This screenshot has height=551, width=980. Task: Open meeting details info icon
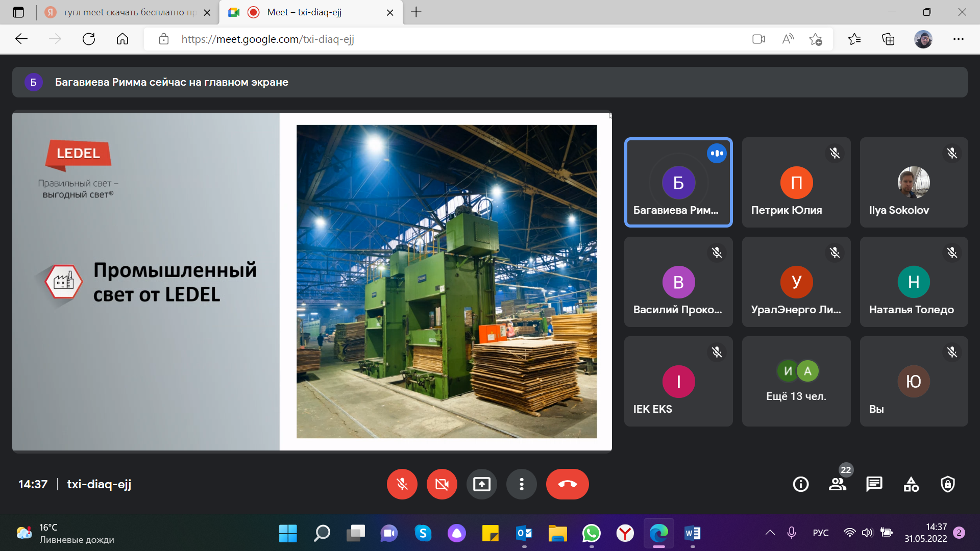coord(800,484)
